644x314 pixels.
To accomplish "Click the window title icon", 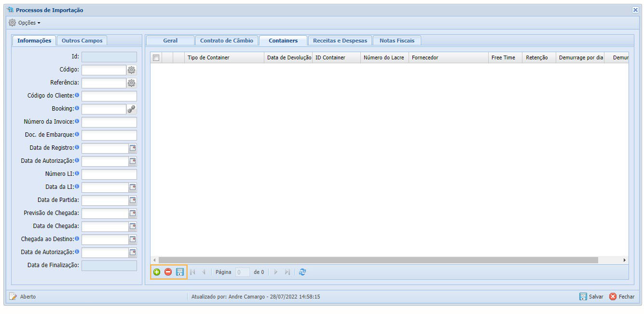I will pos(10,10).
